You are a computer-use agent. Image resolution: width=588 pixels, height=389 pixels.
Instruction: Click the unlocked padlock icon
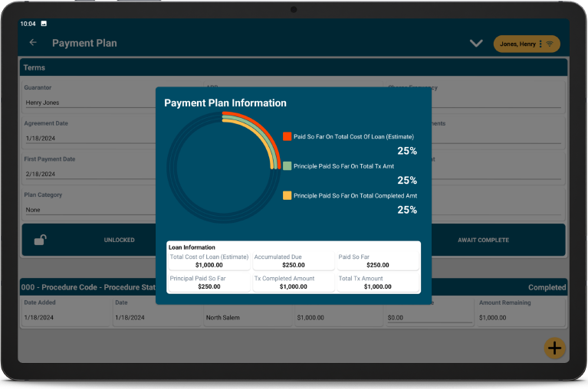pyautogui.click(x=40, y=240)
